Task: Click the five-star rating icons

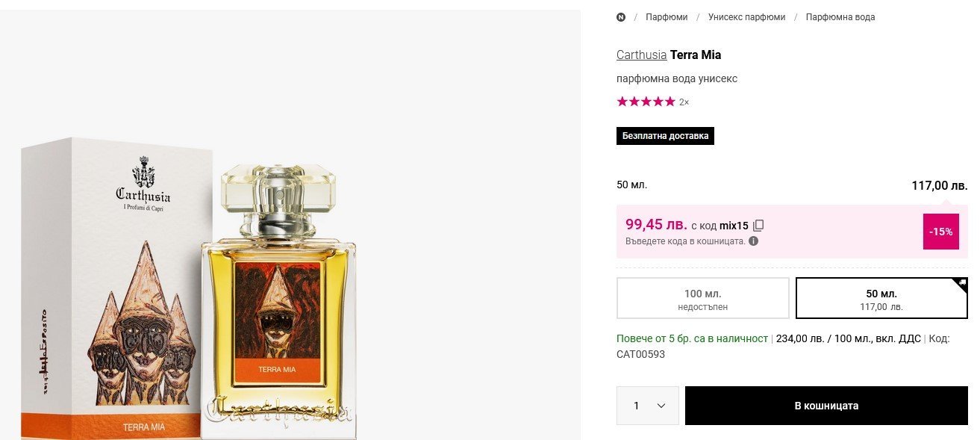Action: tap(646, 102)
